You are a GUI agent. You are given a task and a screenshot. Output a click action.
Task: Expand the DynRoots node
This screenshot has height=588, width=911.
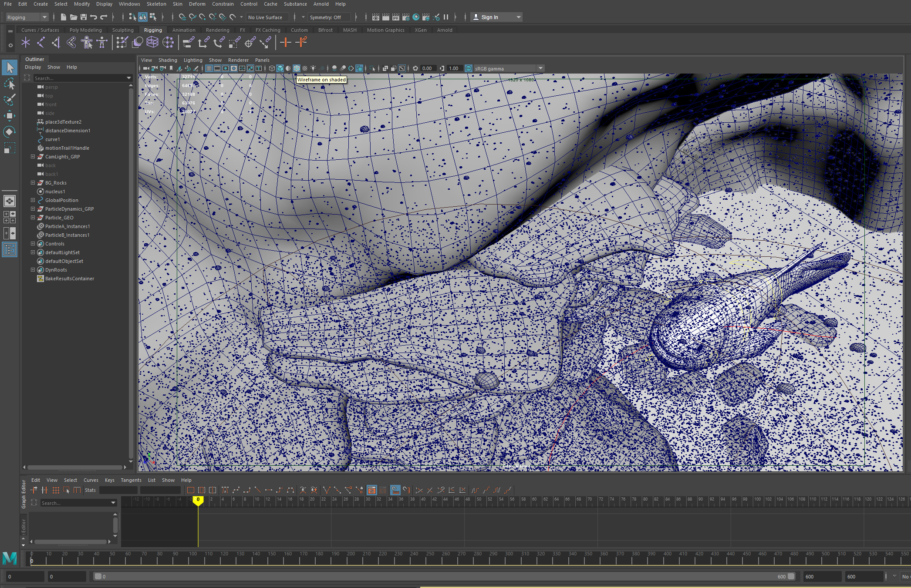[x=33, y=269]
